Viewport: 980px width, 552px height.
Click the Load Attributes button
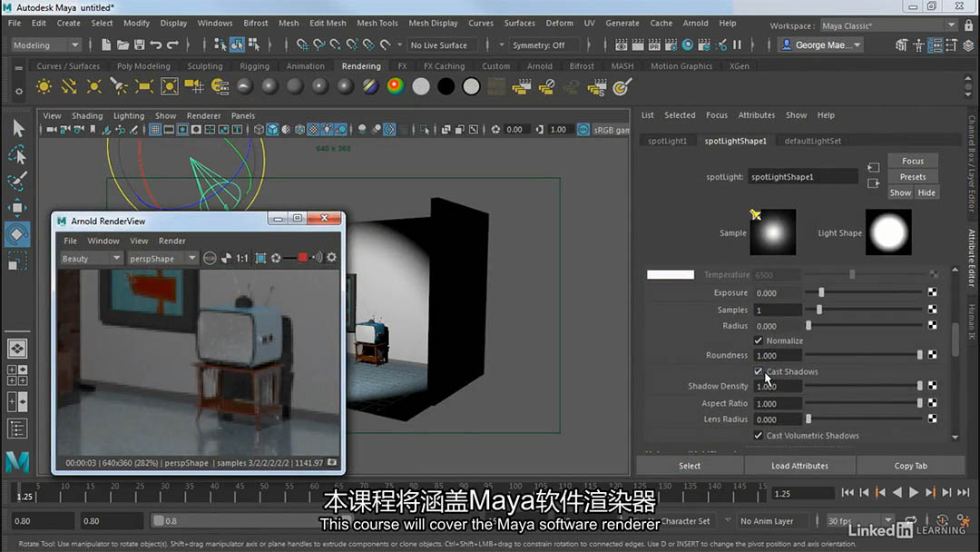pos(799,466)
